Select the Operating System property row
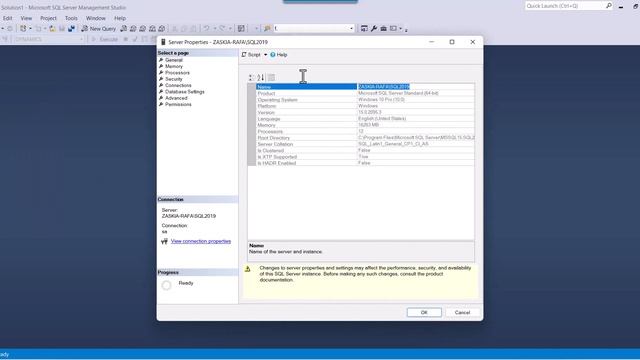The height and width of the screenshot is (360, 640). [x=365, y=100]
